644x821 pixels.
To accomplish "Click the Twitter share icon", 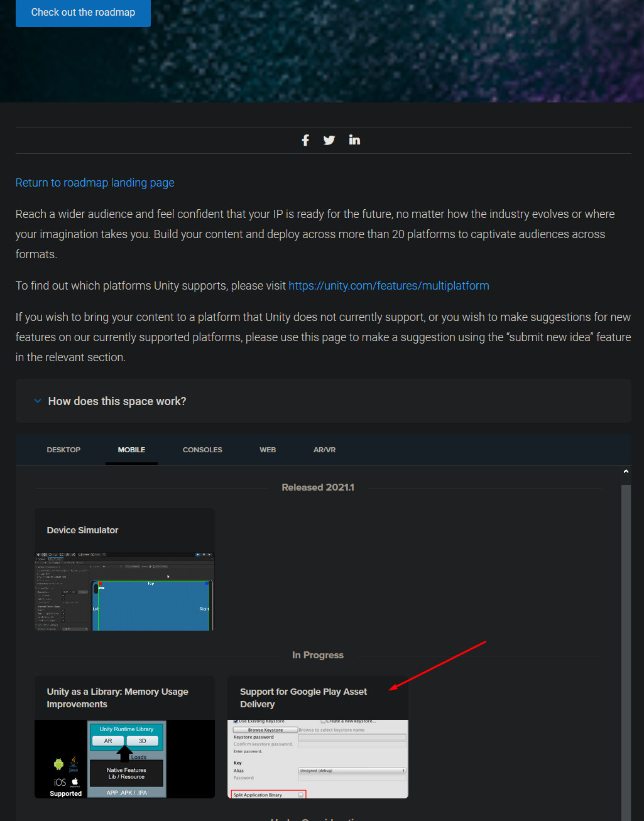I will click(329, 139).
